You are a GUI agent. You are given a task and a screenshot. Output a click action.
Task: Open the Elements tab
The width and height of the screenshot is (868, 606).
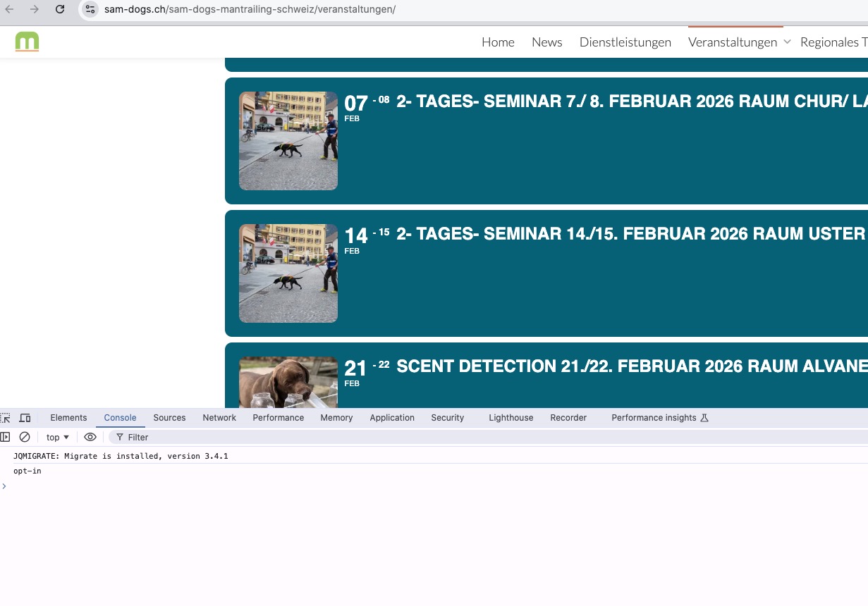coord(68,418)
